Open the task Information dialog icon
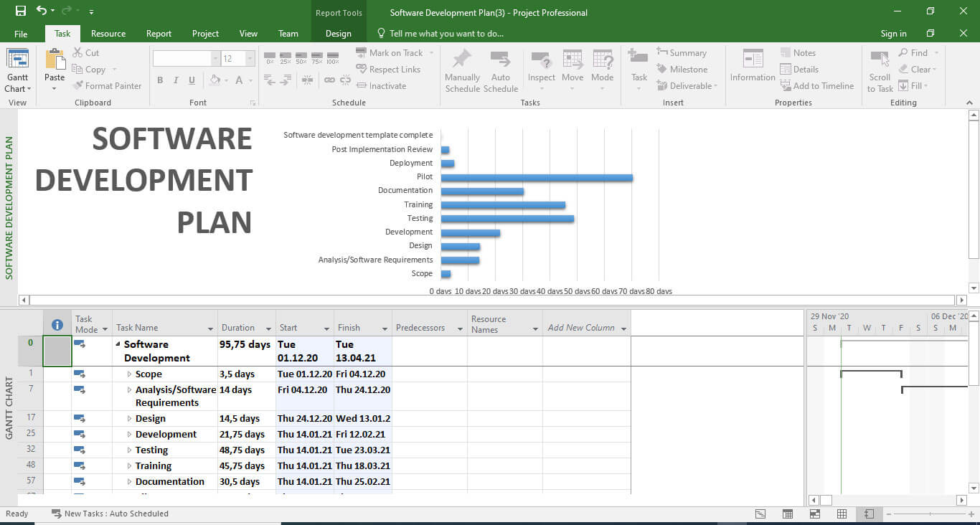 point(753,60)
